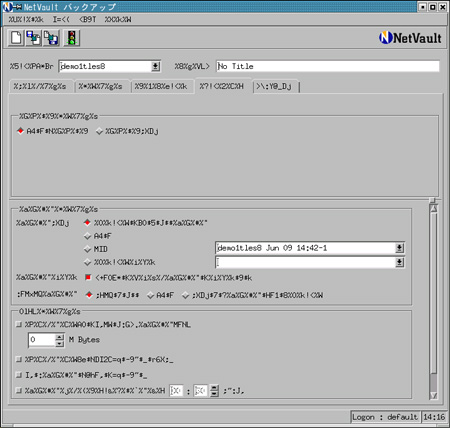Toggle the red checkbox labeled "<+F0E*..."
The image size is (450, 428).
click(88, 277)
